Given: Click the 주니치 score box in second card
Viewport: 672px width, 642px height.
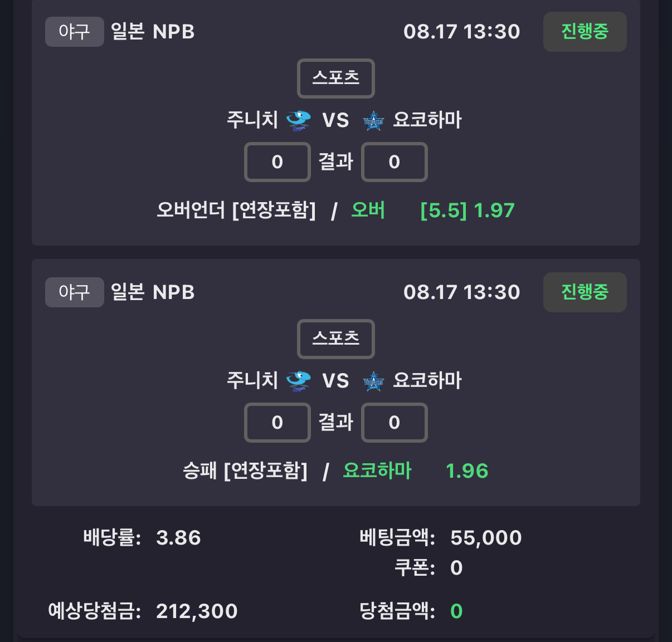Looking at the screenshot, I should (277, 423).
